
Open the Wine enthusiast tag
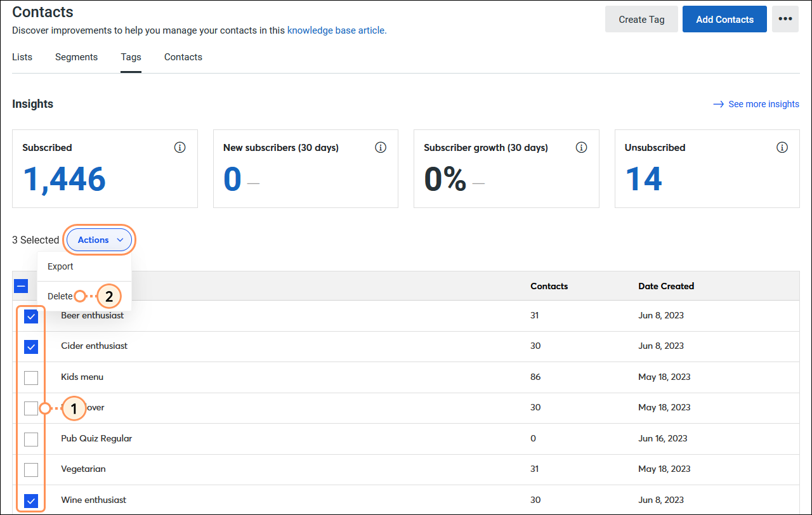point(94,500)
